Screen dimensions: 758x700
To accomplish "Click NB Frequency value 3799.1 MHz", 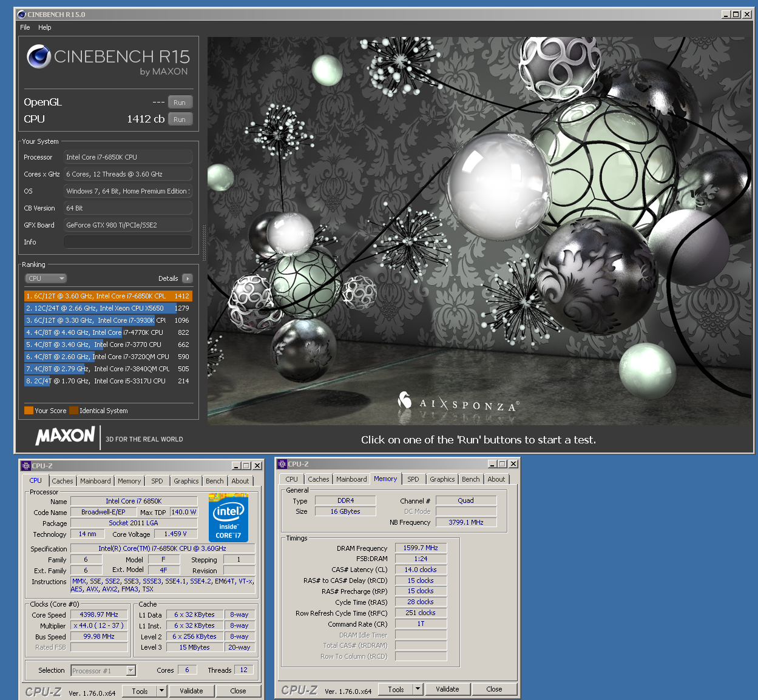I will 466,522.
